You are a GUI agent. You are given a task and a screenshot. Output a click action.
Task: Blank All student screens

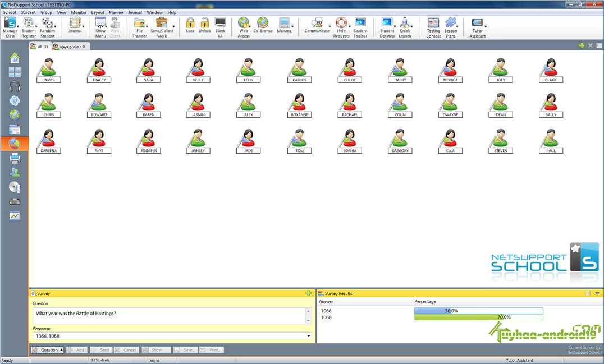(220, 27)
